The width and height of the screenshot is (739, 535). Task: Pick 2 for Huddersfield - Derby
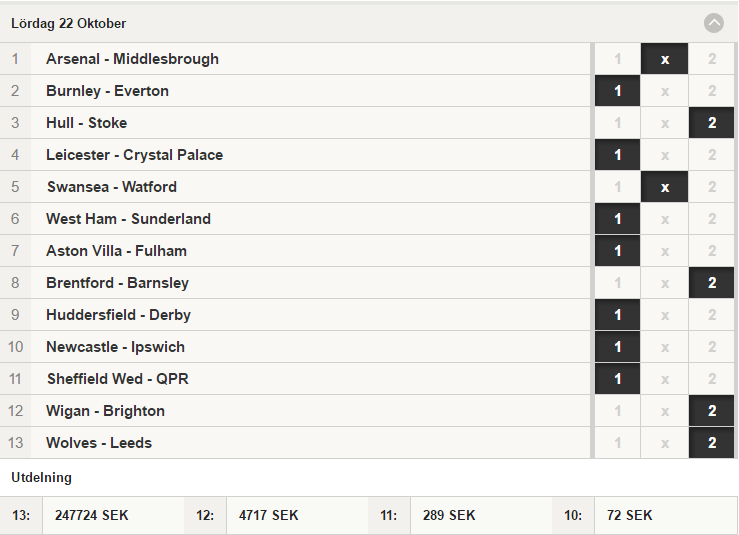coord(712,315)
